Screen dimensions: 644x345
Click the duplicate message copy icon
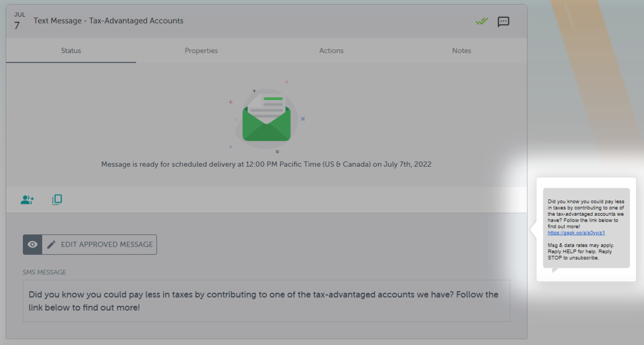(x=57, y=200)
